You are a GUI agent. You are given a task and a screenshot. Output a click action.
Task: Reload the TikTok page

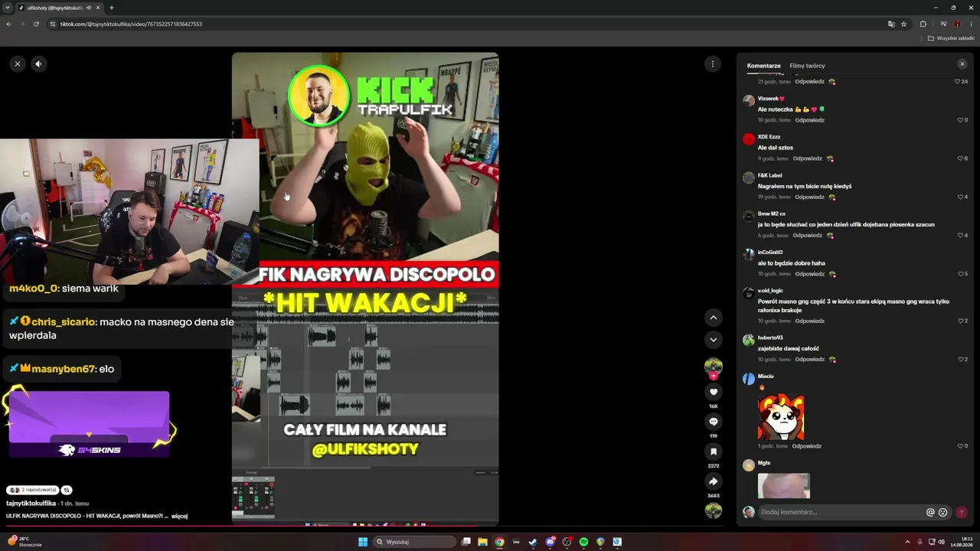[x=36, y=24]
